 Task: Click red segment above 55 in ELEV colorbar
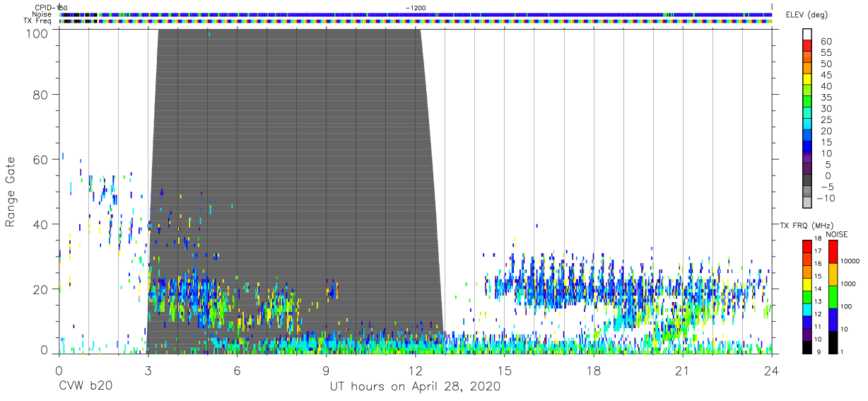pyautogui.click(x=808, y=47)
